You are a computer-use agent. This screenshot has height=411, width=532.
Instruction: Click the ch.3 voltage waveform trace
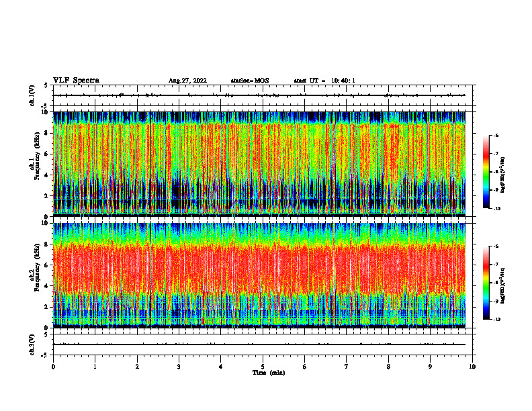point(259,345)
